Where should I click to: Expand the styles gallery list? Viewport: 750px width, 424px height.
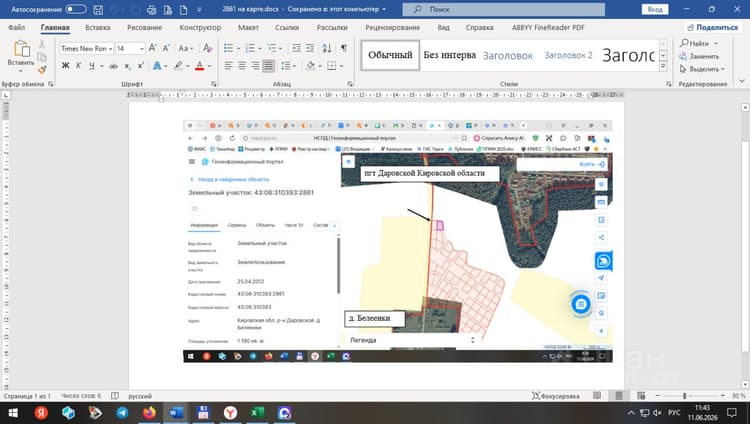(663, 67)
